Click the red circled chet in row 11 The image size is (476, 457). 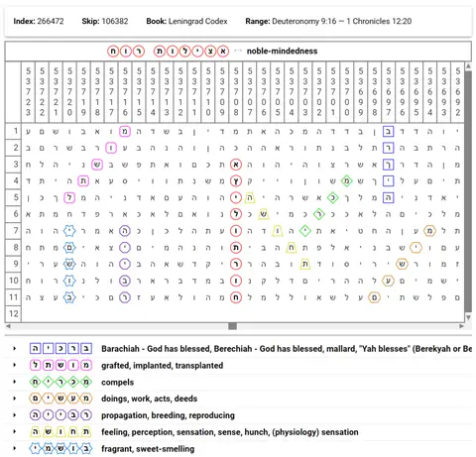pyautogui.click(x=236, y=297)
